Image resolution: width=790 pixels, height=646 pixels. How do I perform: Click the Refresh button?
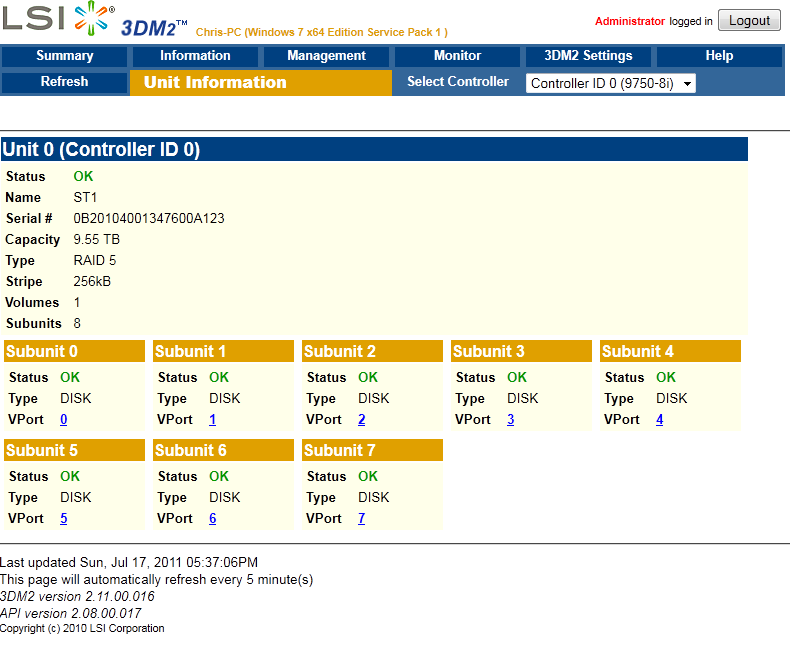click(64, 82)
